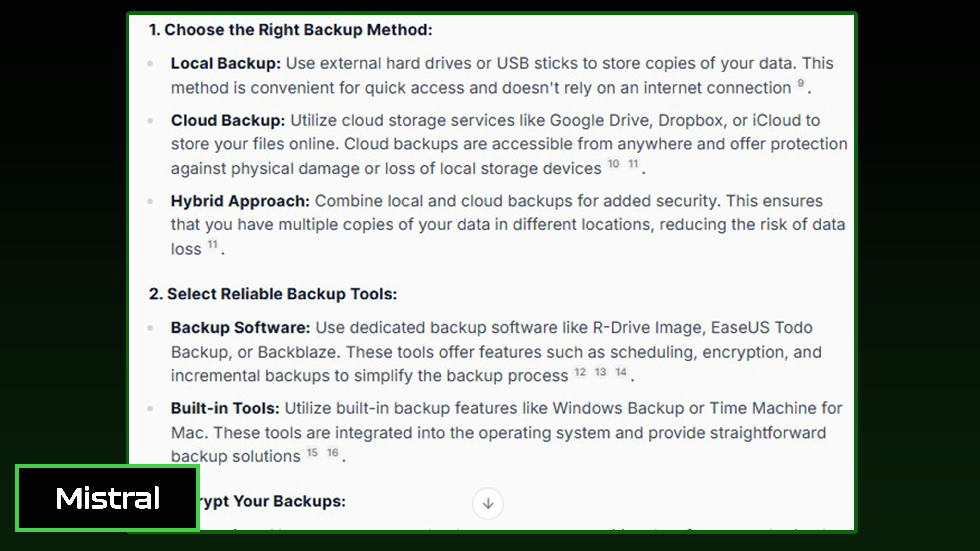Screen dimensions: 980x551
Task: Click the Backup Software bold label
Action: pyautogui.click(x=241, y=328)
